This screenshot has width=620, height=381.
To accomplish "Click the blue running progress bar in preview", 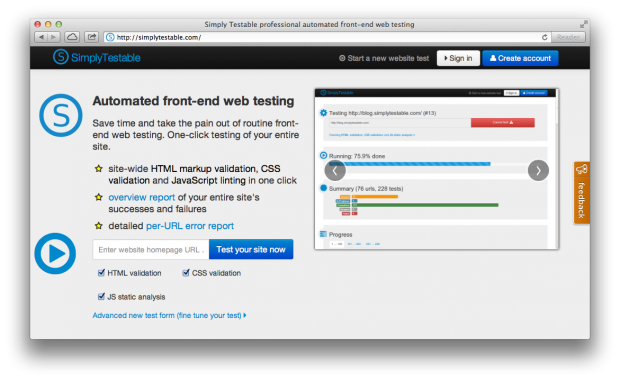I will pyautogui.click(x=410, y=164).
